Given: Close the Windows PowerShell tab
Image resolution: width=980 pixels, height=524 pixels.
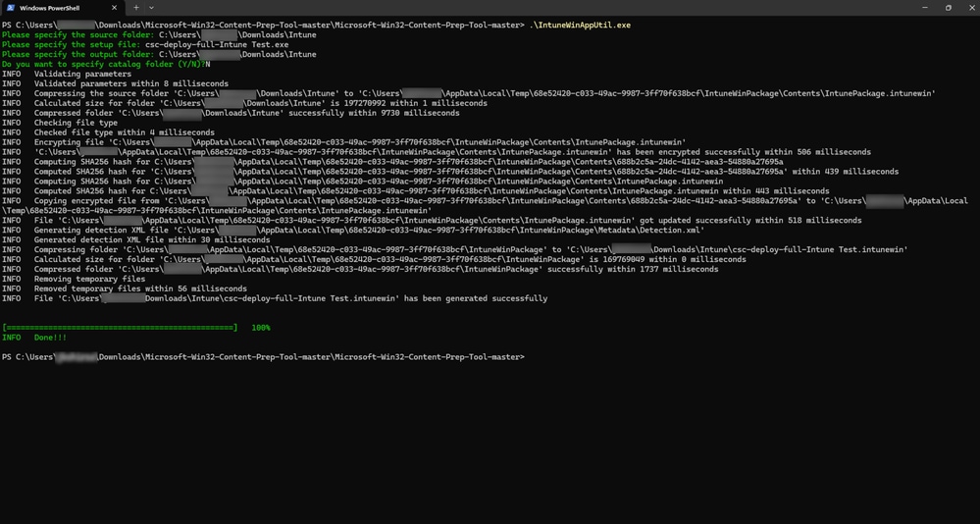Looking at the screenshot, I should click(115, 8).
